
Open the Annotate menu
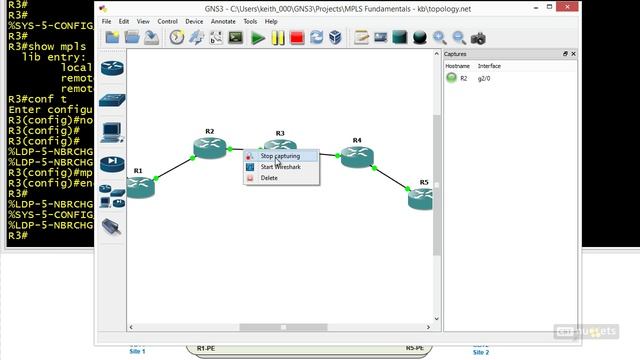coord(223,21)
